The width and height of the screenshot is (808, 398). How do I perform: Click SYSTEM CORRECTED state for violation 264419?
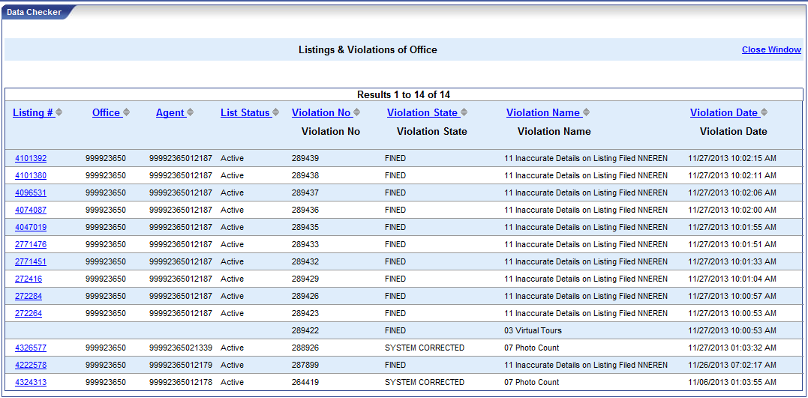424,382
